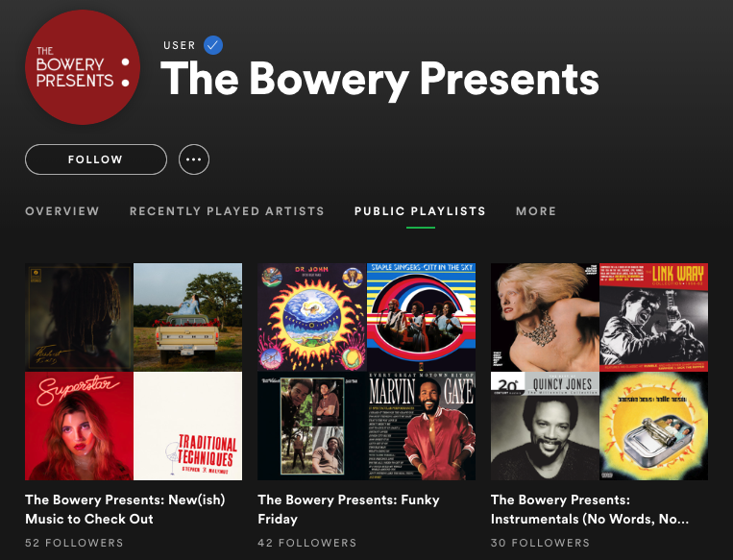Switch to the Overview tab
This screenshot has width=733, height=560.
pyautogui.click(x=61, y=211)
